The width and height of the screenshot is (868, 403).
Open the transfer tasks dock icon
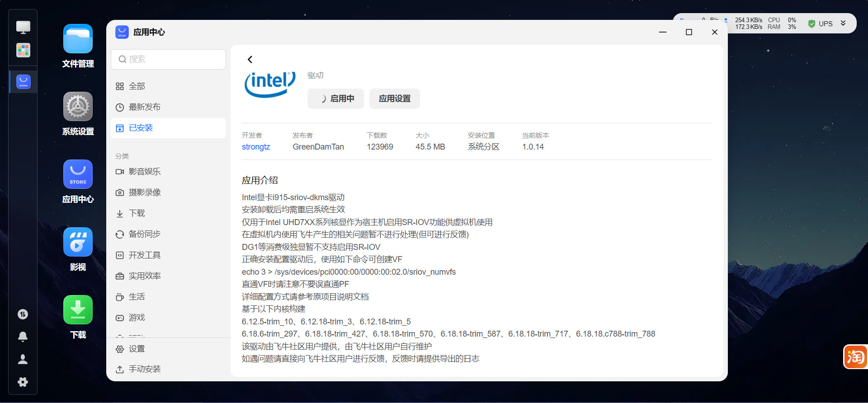click(23, 314)
